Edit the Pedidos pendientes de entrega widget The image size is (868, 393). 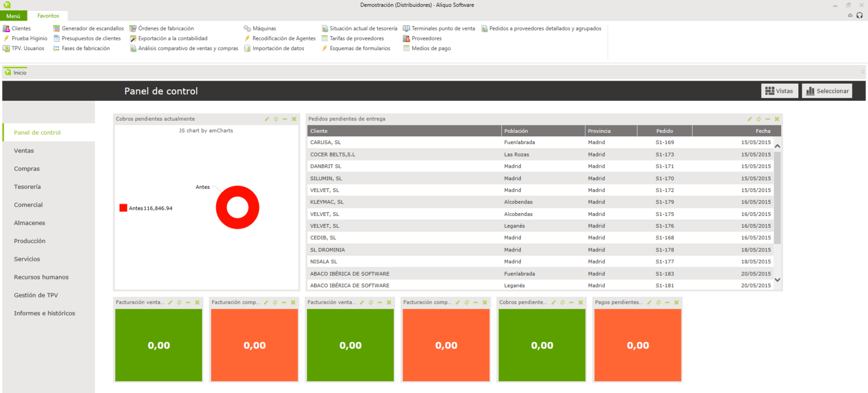point(750,119)
